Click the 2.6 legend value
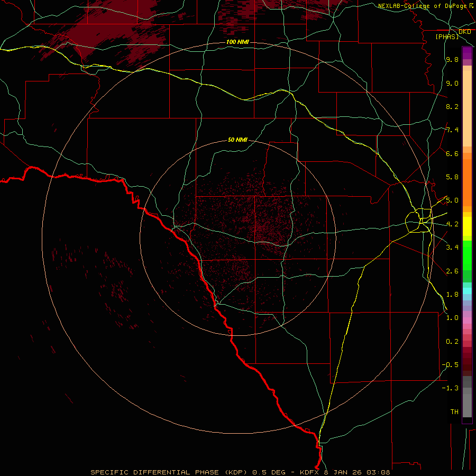Image resolution: width=476 pixels, height=476 pixels. coord(452,271)
